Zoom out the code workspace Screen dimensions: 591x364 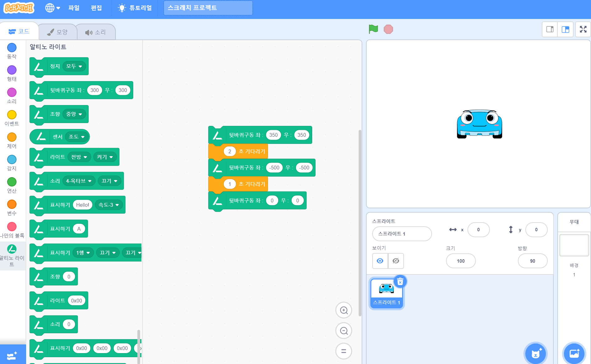coord(344,331)
